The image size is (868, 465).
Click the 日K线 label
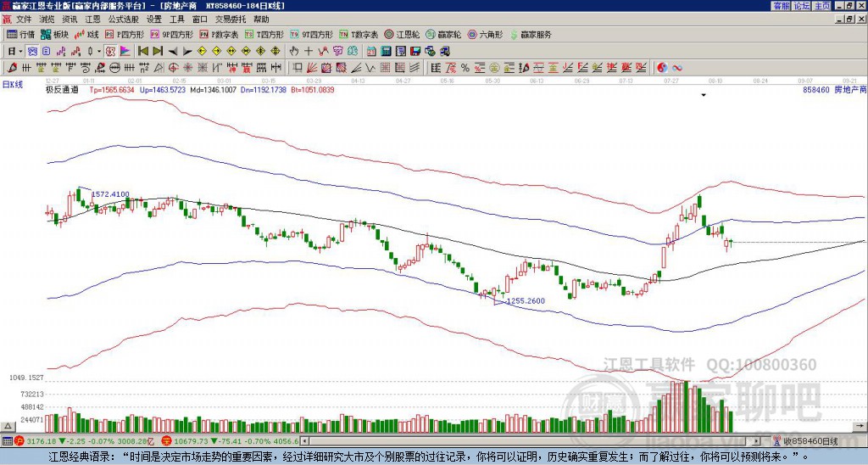click(x=13, y=84)
